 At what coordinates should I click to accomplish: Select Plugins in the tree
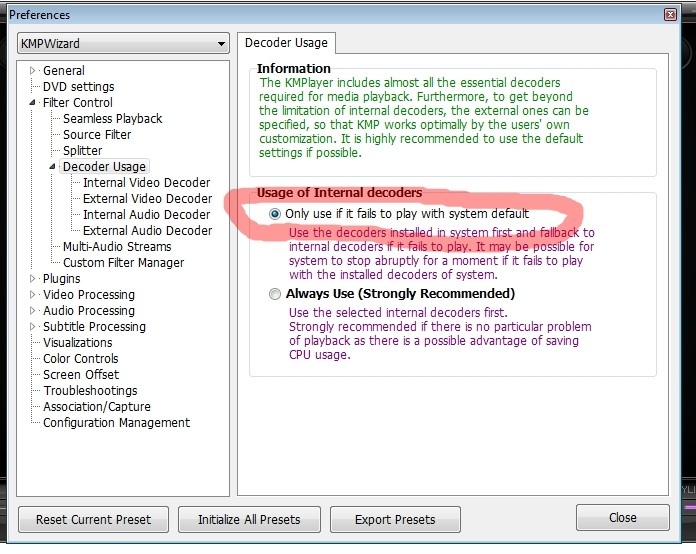coord(62,278)
